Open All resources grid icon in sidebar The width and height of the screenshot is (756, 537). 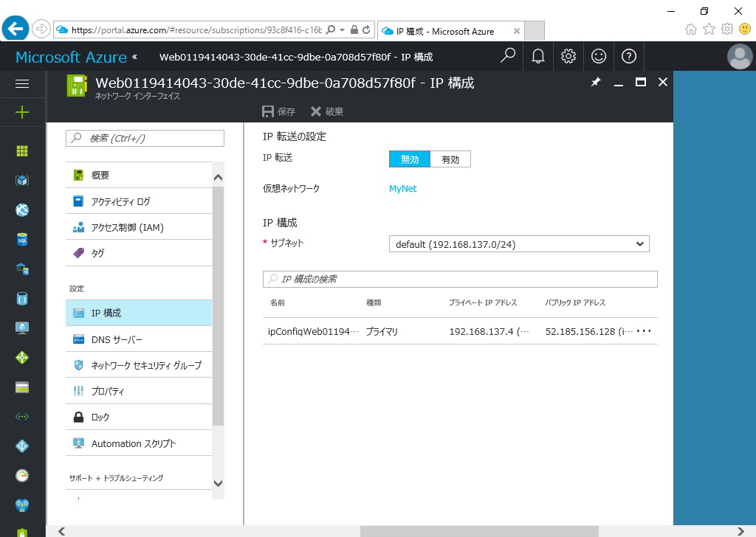tap(22, 151)
